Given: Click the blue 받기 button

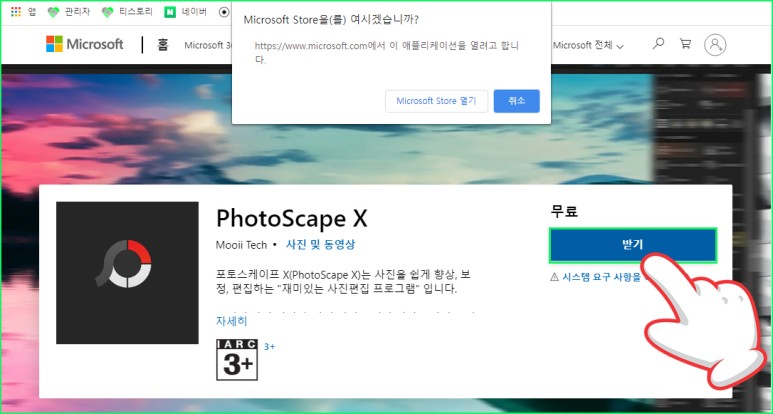Looking at the screenshot, I should [x=632, y=245].
